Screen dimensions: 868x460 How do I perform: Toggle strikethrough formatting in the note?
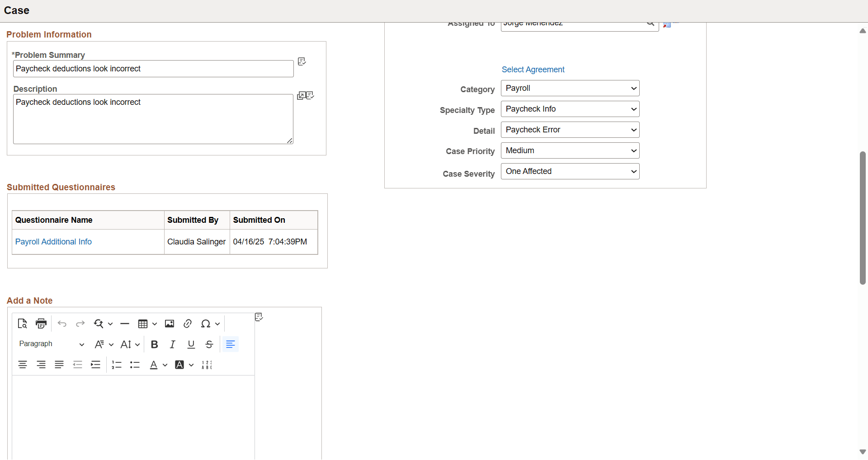pos(209,344)
